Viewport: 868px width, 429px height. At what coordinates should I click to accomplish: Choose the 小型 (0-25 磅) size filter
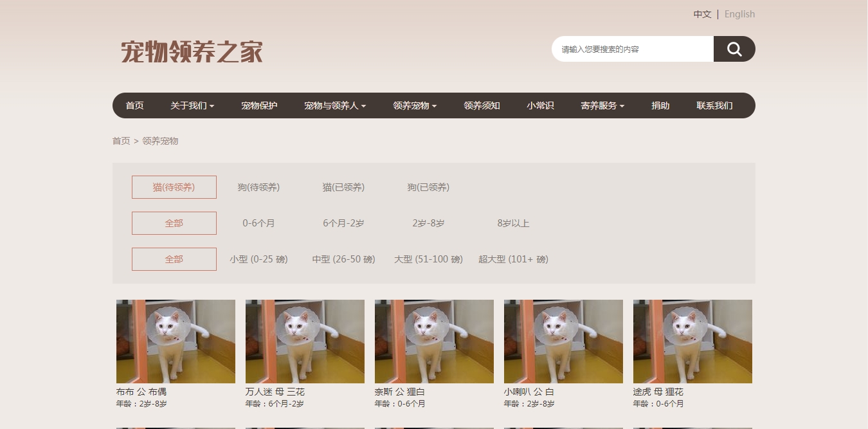[258, 259]
